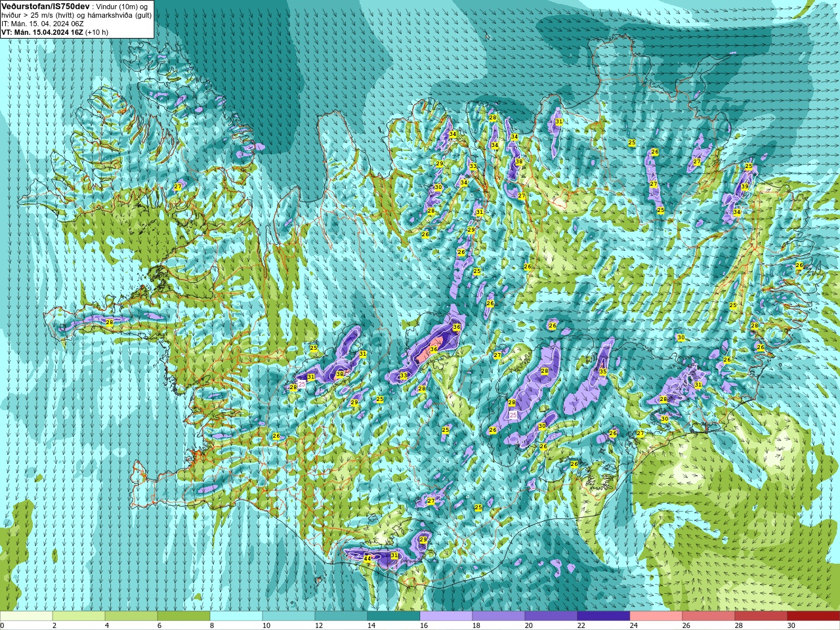Click the "(+10 h)" forecast offset text

pos(97,32)
